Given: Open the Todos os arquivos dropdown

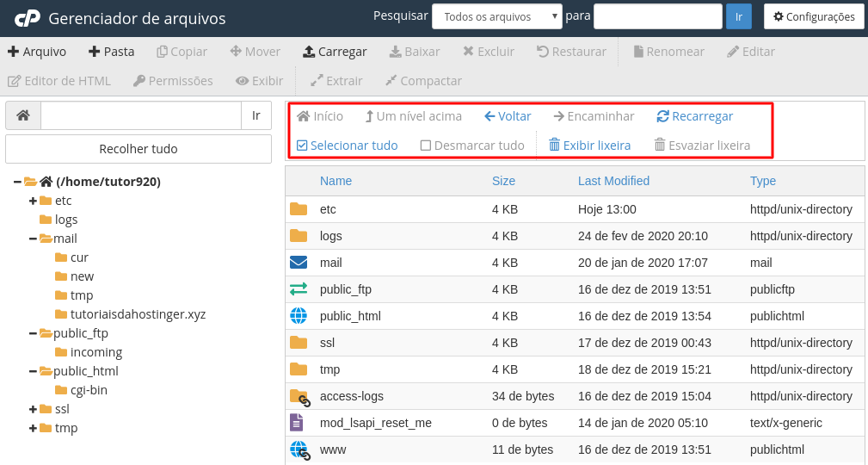Looking at the screenshot, I should click(x=496, y=16).
